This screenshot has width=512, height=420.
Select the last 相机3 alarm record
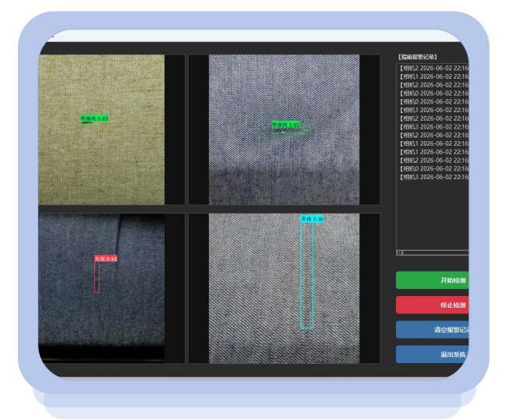[434, 177]
